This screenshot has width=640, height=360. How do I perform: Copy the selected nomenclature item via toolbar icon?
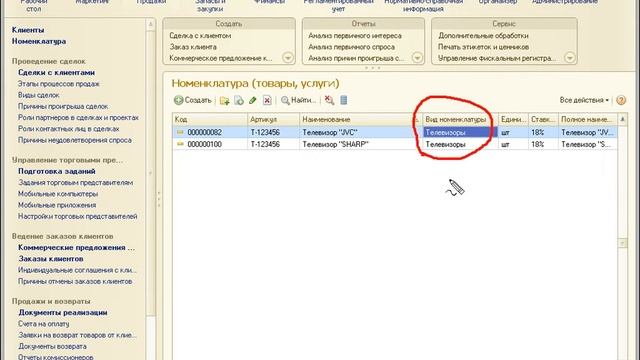point(239,100)
